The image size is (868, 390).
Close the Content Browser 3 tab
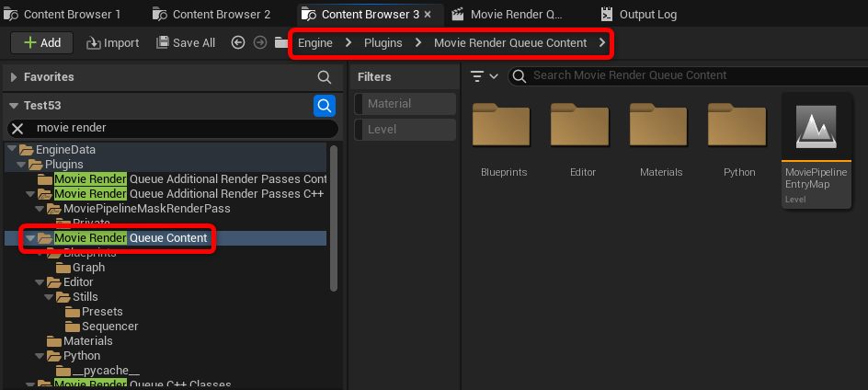(428, 15)
